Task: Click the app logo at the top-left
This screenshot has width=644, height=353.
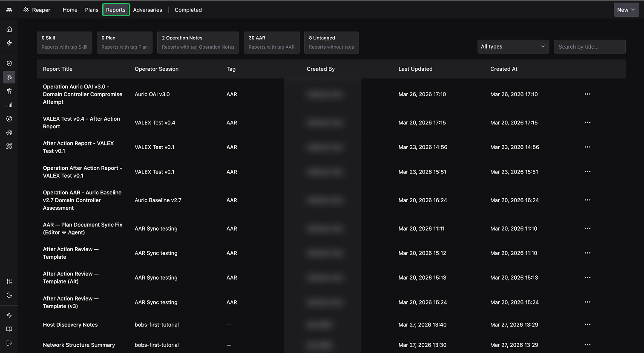Action: coord(9,10)
